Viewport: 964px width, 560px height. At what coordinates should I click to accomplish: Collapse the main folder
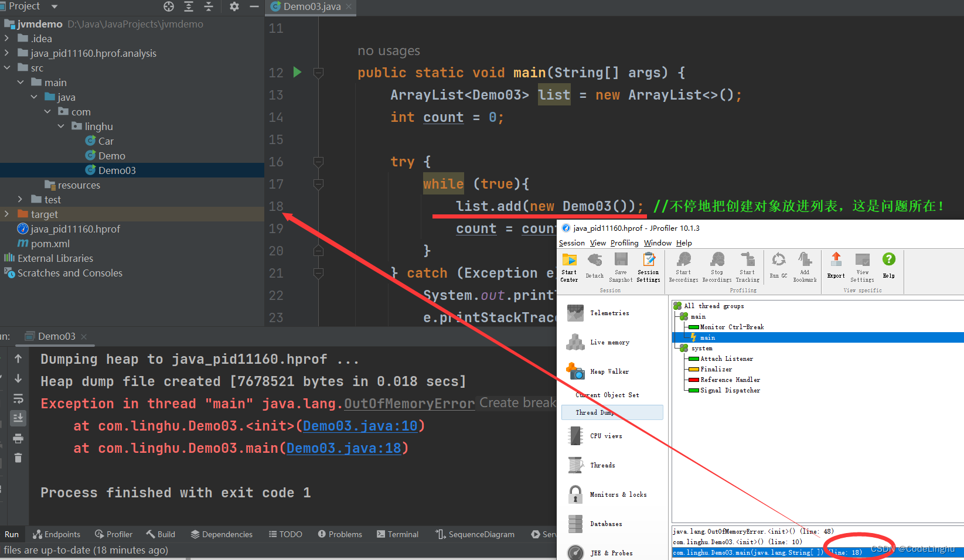pos(21,82)
